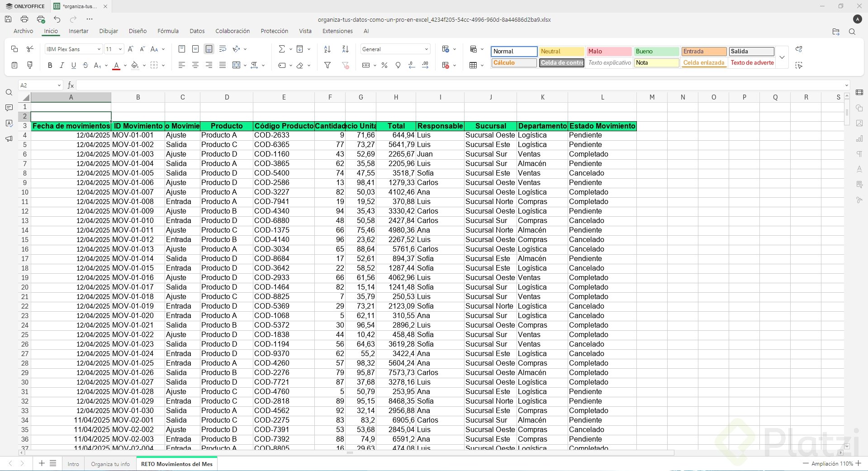
Task: Switch to the Insertar tab
Action: click(79, 31)
